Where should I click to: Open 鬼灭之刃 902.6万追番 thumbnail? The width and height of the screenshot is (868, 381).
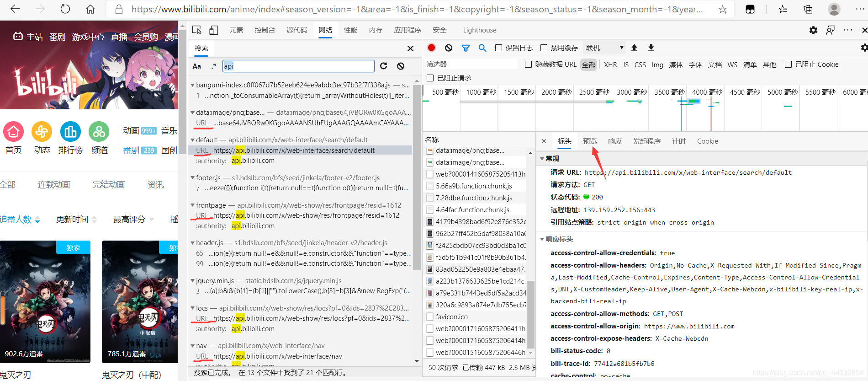(45, 302)
